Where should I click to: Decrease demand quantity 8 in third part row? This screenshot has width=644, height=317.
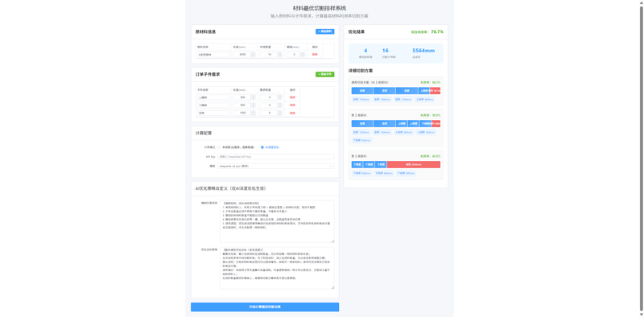[279, 114]
